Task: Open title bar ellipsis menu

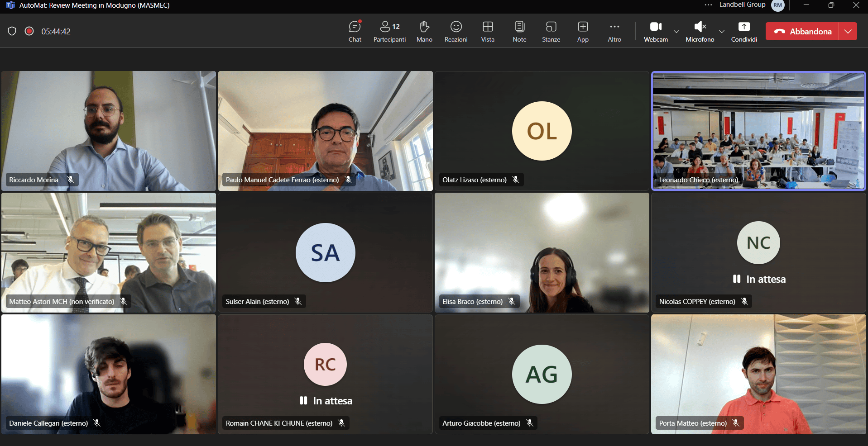Action: pyautogui.click(x=708, y=5)
